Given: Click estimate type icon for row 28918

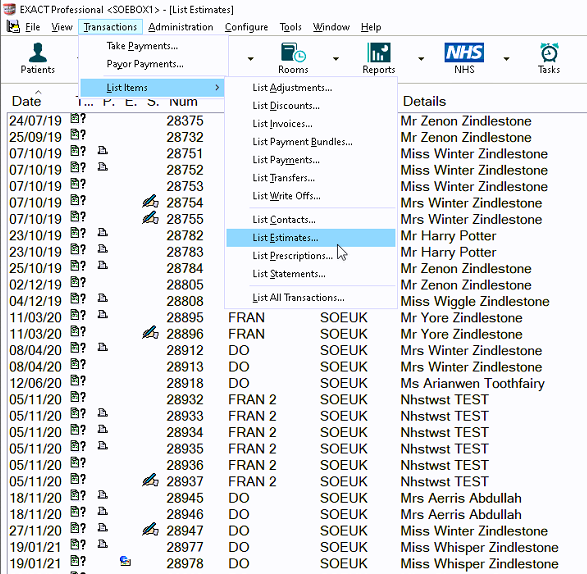Looking at the screenshot, I should pos(78,381).
